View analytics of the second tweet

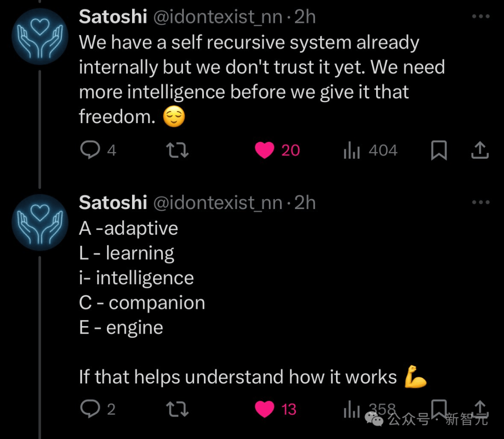[x=369, y=410]
